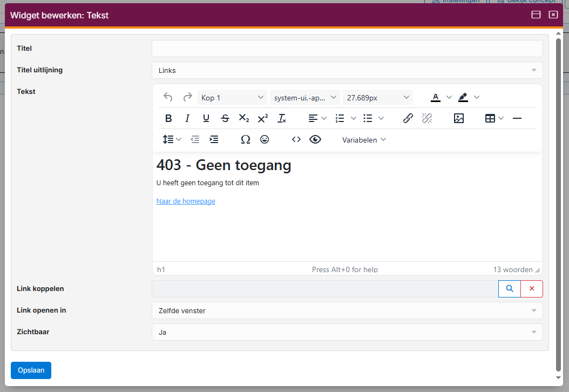Toggle the preview eye icon
This screenshot has height=392, width=569.
point(315,139)
